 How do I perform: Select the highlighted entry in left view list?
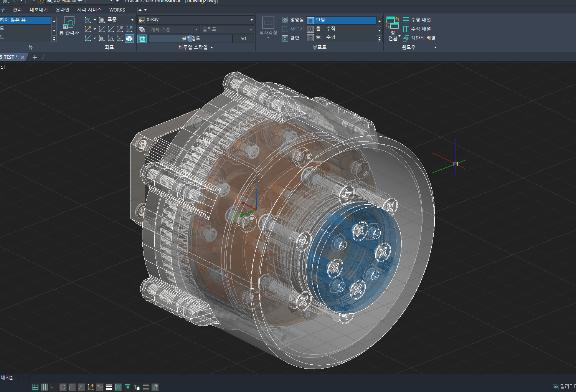point(25,20)
